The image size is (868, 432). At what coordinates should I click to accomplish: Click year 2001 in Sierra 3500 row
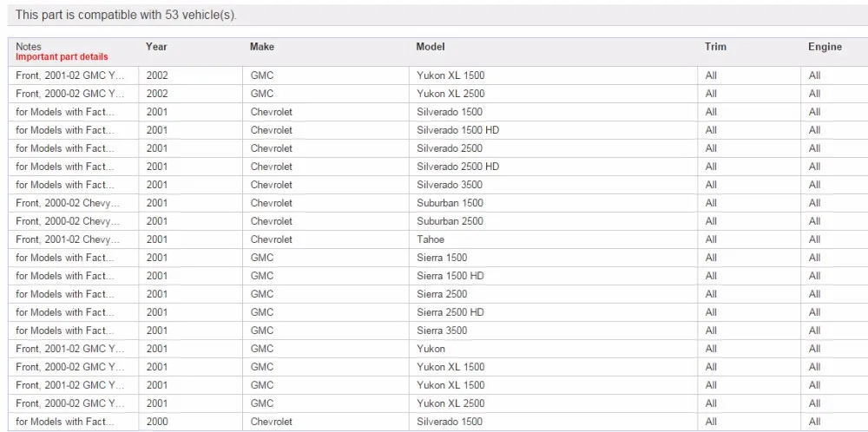tap(156, 331)
